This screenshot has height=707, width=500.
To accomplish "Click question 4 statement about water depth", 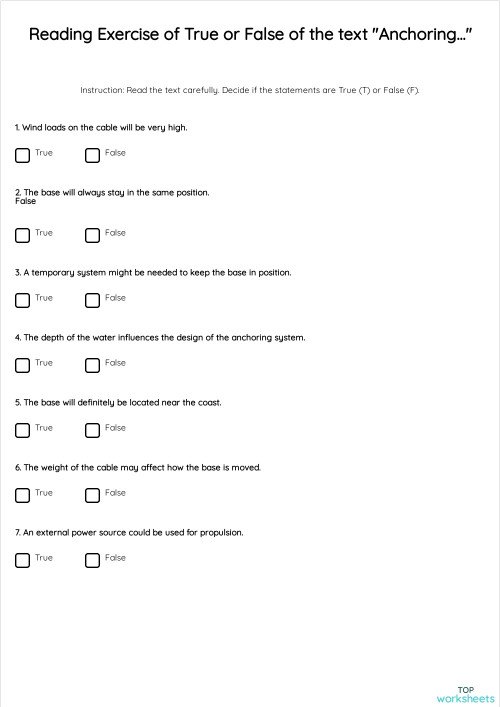I will (x=160, y=338).
